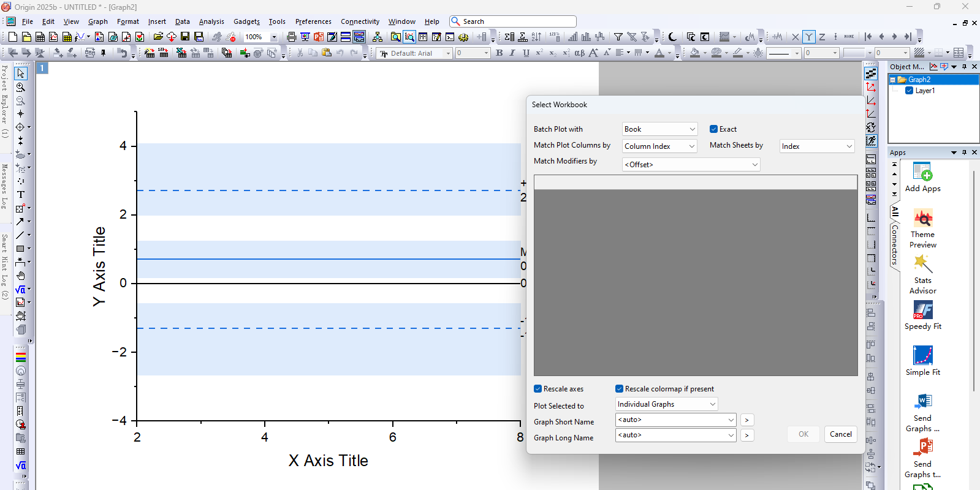Select the Pan hand tool
This screenshot has width=980, height=490.
click(x=20, y=276)
